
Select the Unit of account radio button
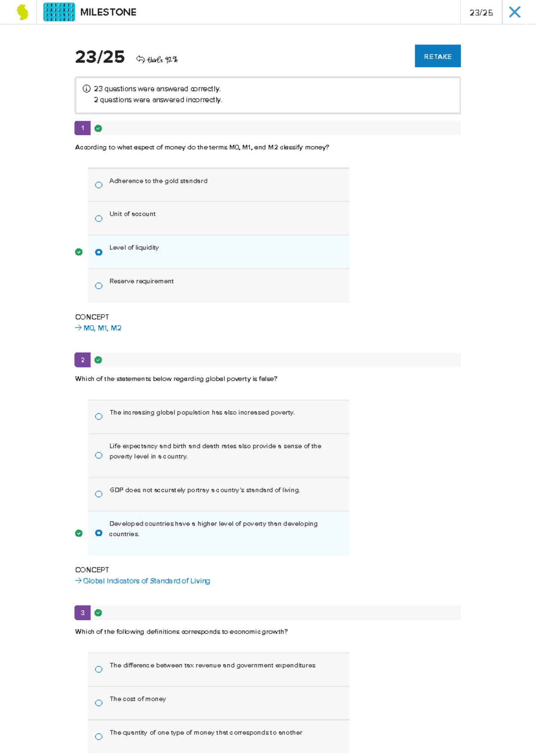coord(99,219)
